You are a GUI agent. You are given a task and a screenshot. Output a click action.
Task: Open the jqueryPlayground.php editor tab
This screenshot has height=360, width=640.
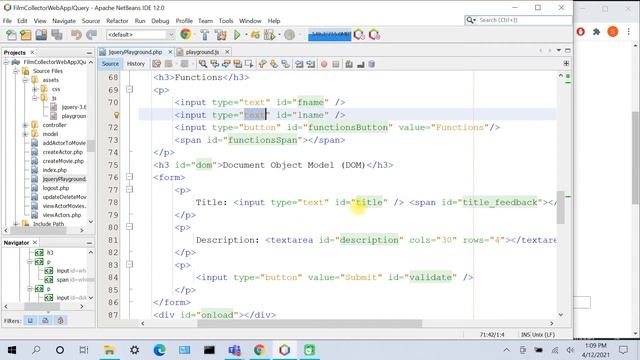[135, 52]
